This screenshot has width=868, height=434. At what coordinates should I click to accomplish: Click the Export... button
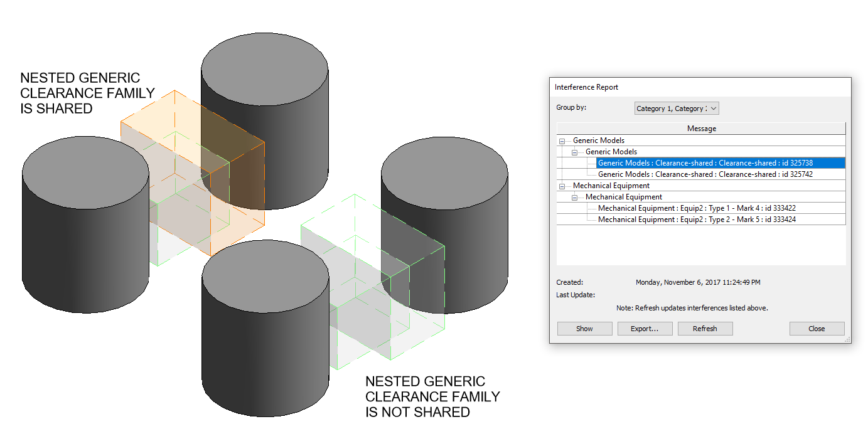pyautogui.click(x=645, y=329)
